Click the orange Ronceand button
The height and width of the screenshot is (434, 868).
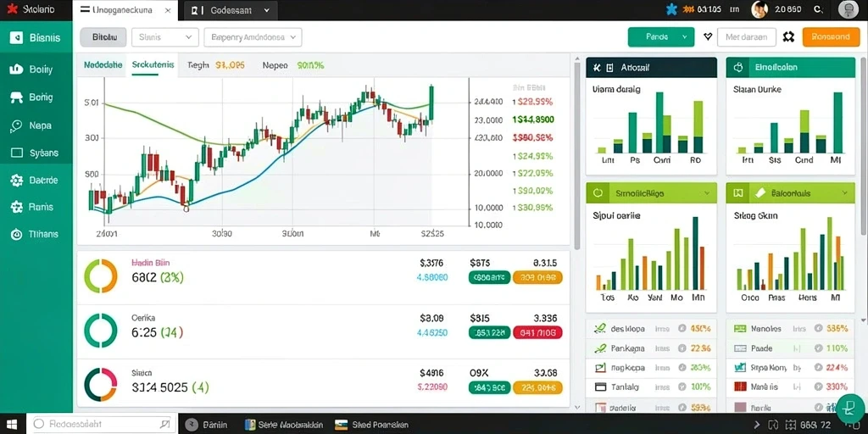pos(831,37)
